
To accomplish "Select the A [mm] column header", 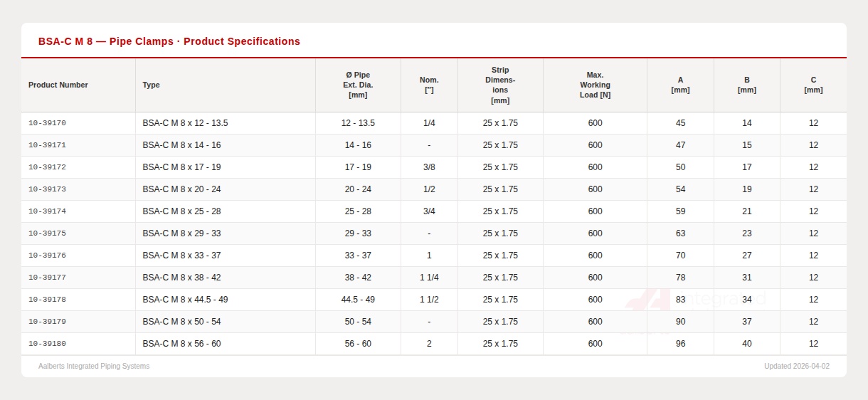I will point(680,85).
